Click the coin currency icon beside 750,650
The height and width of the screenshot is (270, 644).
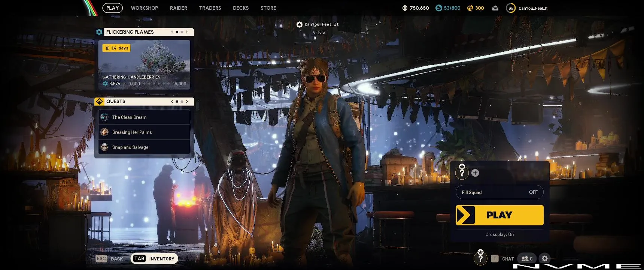pos(405,8)
